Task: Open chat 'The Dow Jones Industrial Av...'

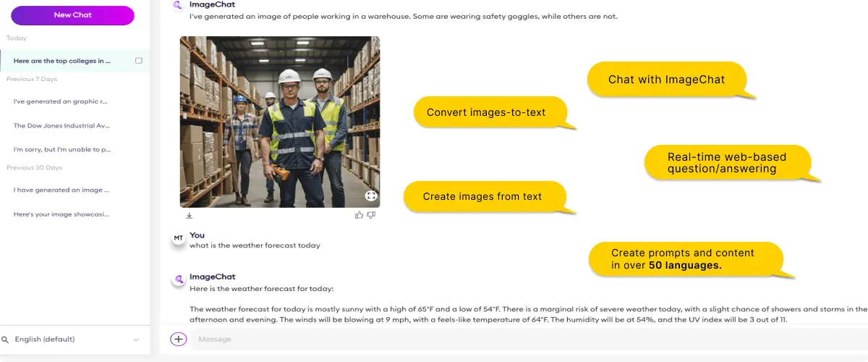Action: tap(61, 125)
